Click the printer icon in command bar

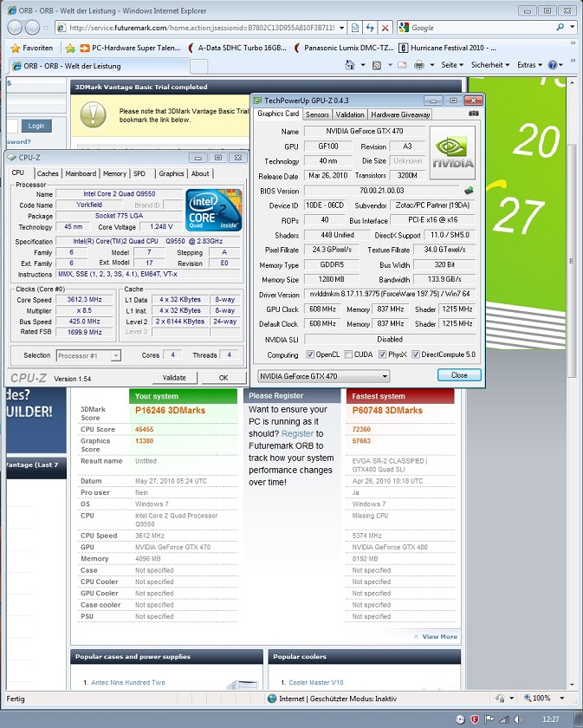[418, 66]
